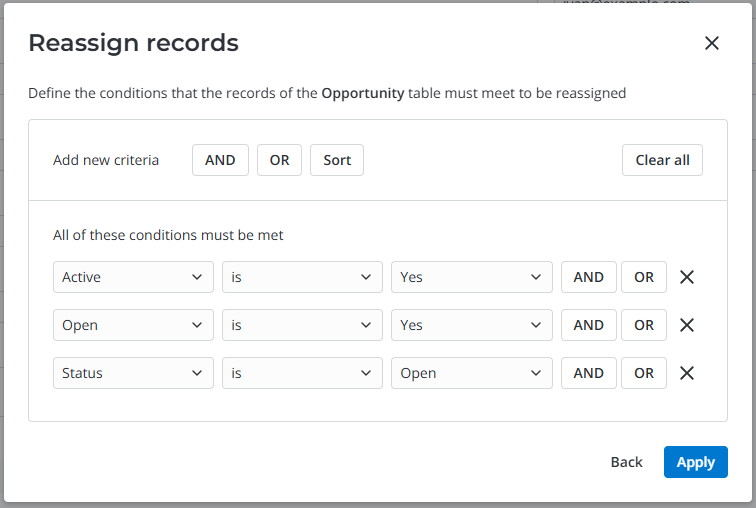
Task: Expand the Yes value dropdown in Active row
Action: 471,277
